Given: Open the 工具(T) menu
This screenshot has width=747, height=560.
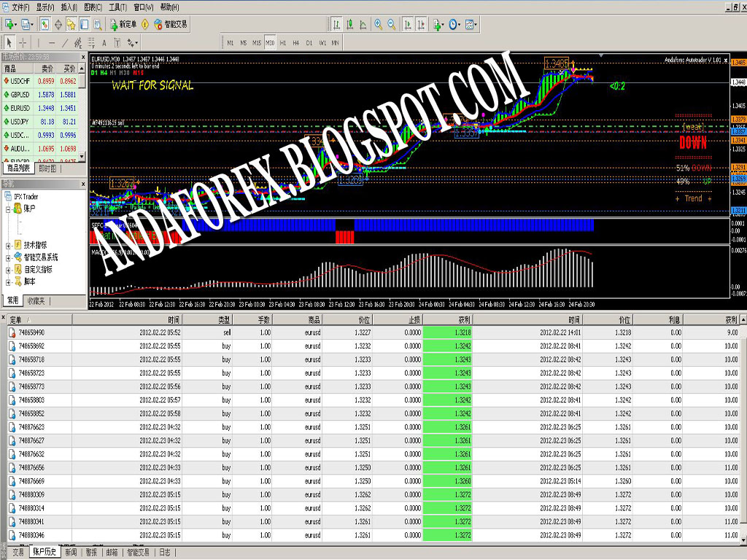Looking at the screenshot, I should click(117, 7).
